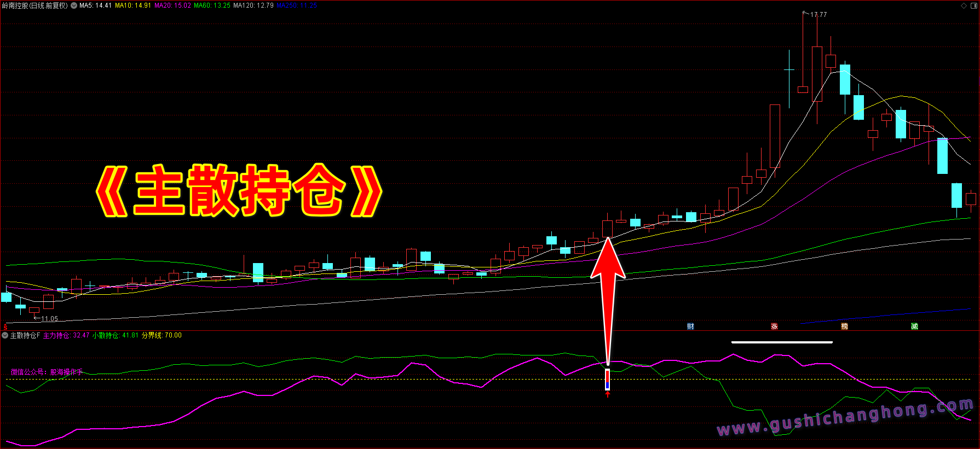Expand the main chart indicator dropdown arrow
Image resolution: width=980 pixels, height=449 pixels.
click(74, 5)
